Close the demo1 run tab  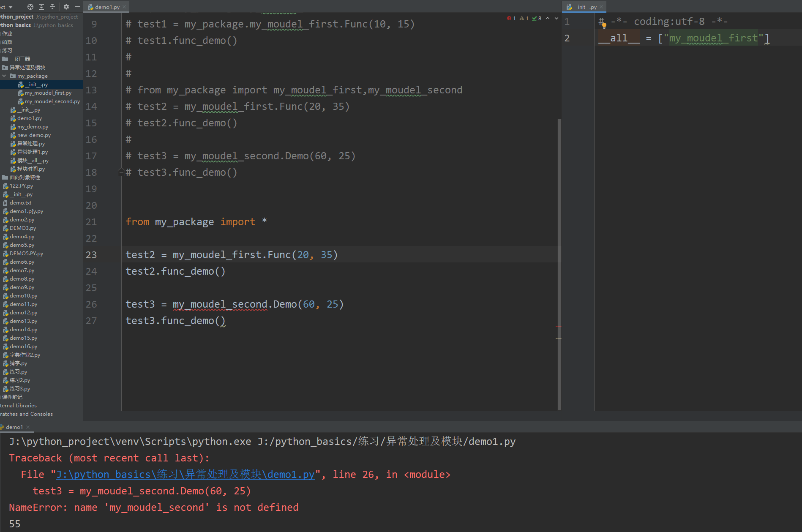(x=28, y=427)
